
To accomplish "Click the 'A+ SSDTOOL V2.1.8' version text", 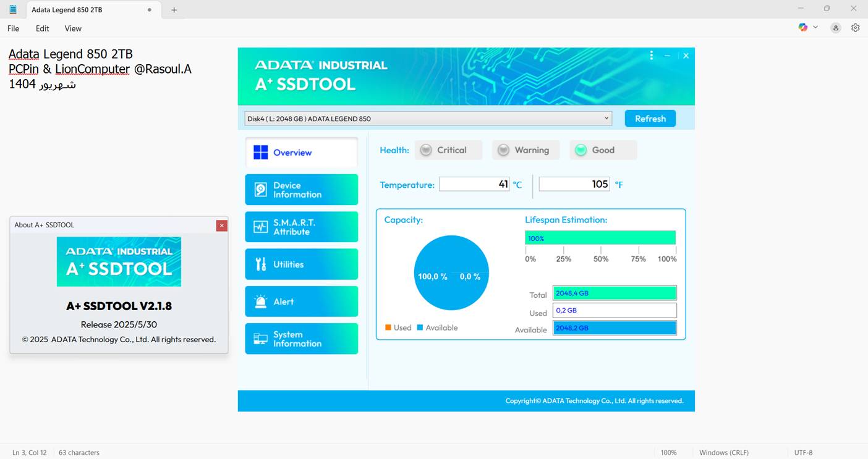I will pos(119,306).
